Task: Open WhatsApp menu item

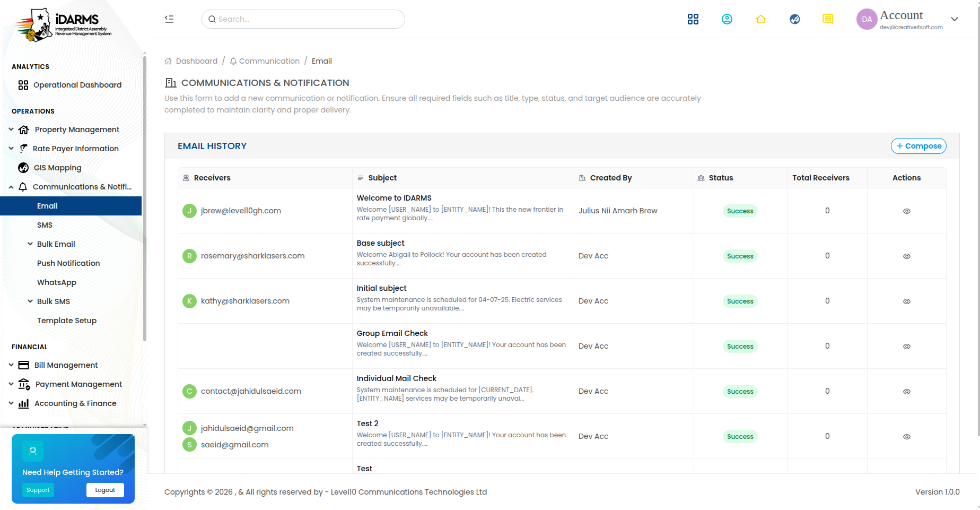Action: tap(57, 282)
